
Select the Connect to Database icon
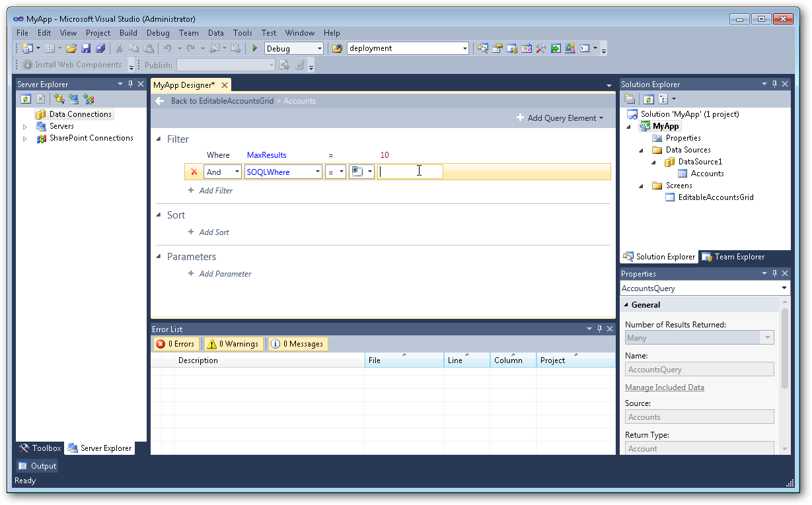pyautogui.click(x=59, y=98)
